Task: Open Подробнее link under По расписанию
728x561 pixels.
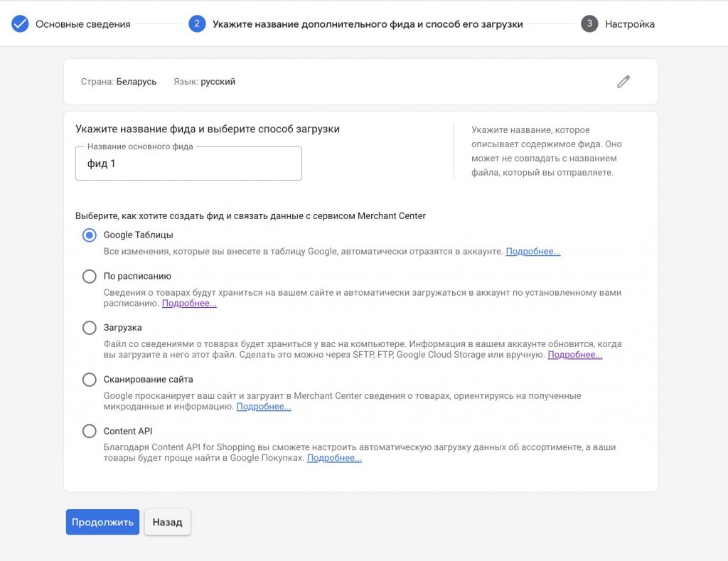Action: pos(189,304)
